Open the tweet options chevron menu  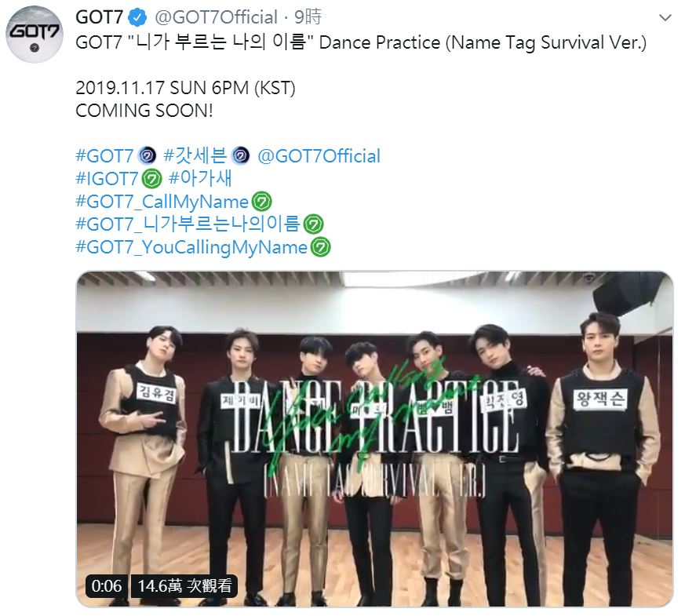pos(665,17)
